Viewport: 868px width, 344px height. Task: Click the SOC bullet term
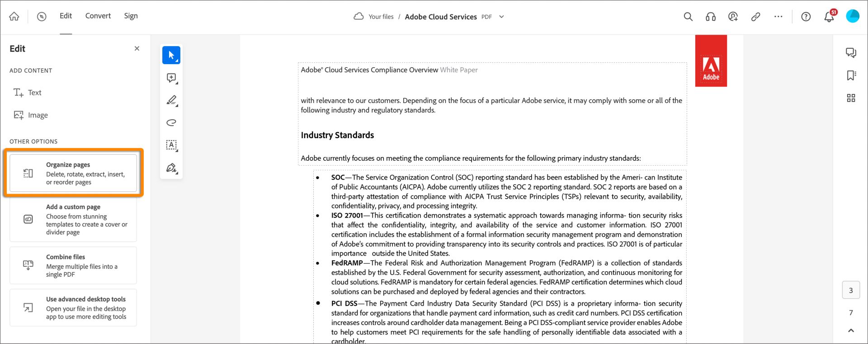[x=338, y=177]
